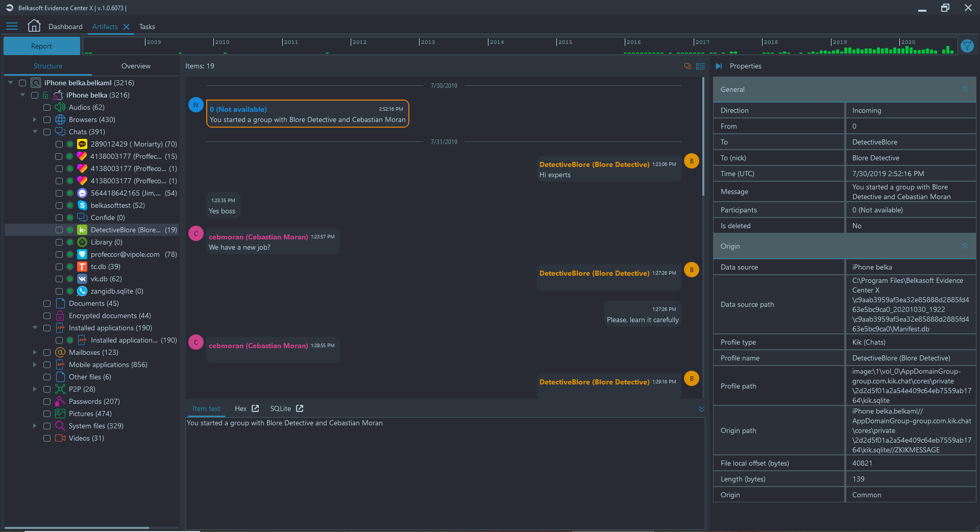Click the tc.db orange T icon
980x532 pixels.
tap(82, 267)
